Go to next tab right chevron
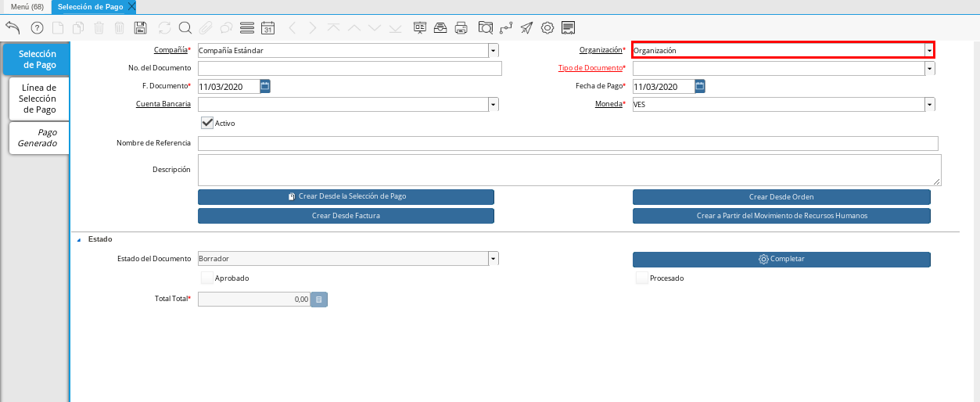The width and height of the screenshot is (980, 402). (313, 27)
